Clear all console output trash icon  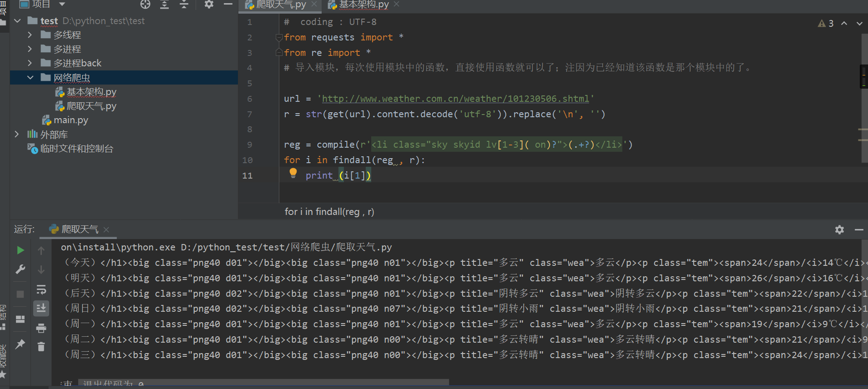[41, 347]
